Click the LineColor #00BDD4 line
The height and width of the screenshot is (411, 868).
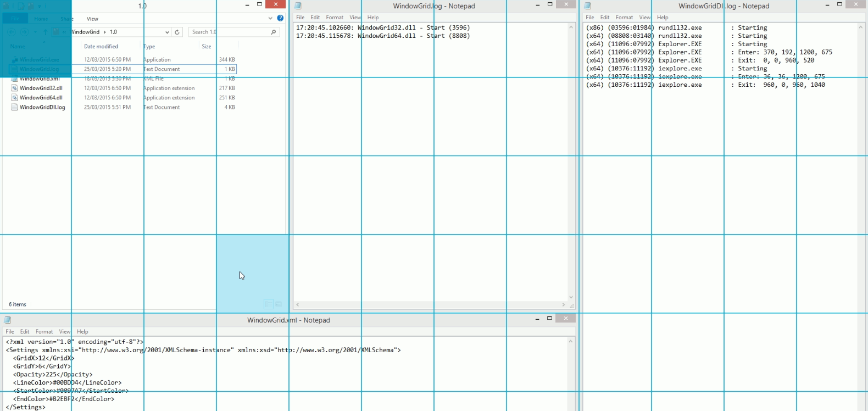click(x=68, y=383)
